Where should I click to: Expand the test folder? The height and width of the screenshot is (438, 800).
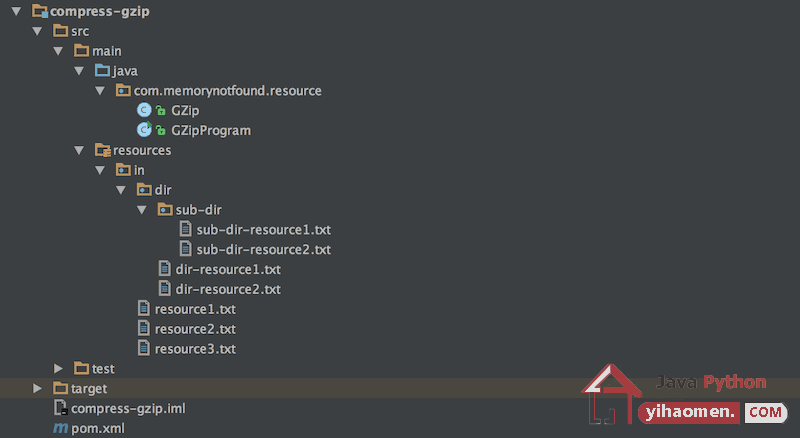pyautogui.click(x=58, y=368)
